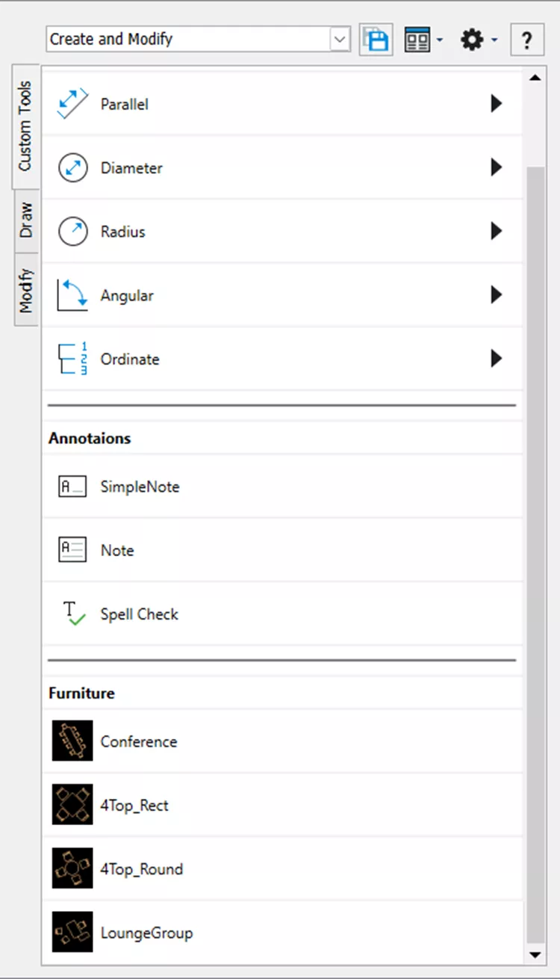The height and width of the screenshot is (979, 560).
Task: Expand the Ordinate flyout arrow
Action: pyautogui.click(x=497, y=359)
